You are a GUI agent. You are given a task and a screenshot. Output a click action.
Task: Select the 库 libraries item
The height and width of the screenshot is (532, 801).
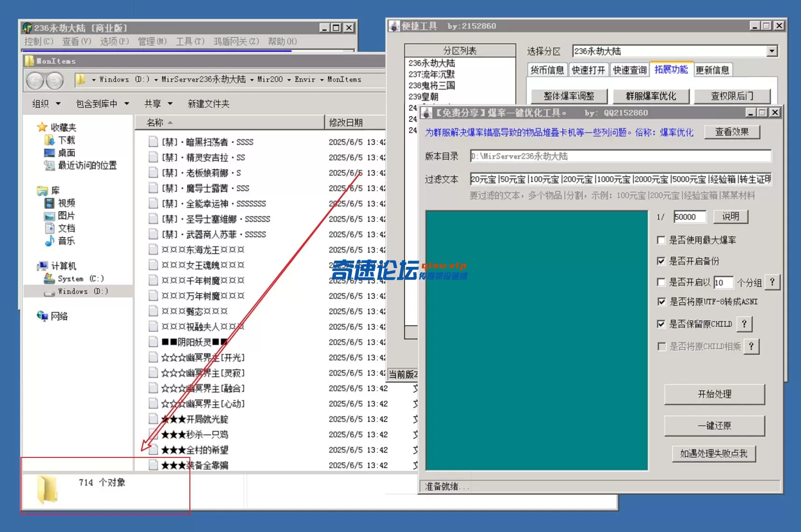click(49, 190)
